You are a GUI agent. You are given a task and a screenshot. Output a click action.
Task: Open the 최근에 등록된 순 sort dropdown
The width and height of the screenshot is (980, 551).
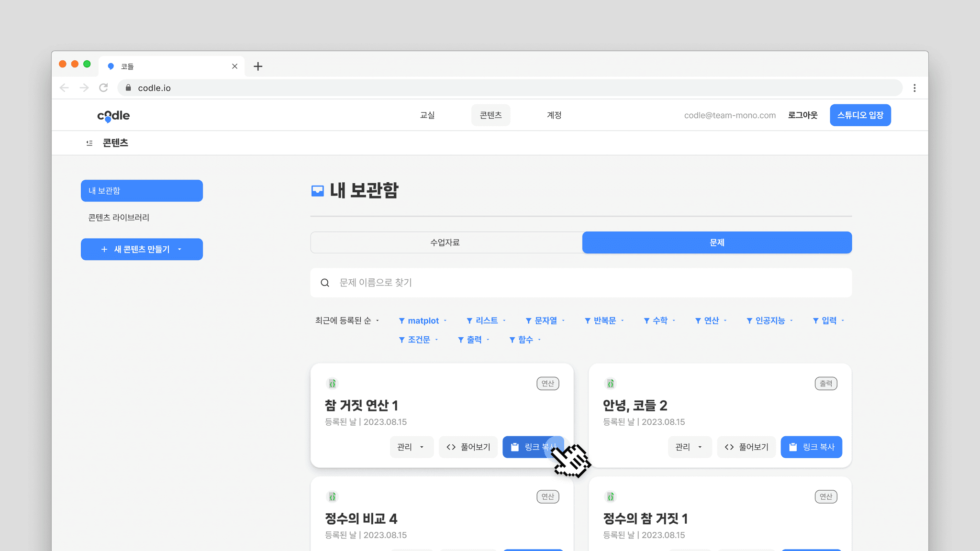(346, 320)
